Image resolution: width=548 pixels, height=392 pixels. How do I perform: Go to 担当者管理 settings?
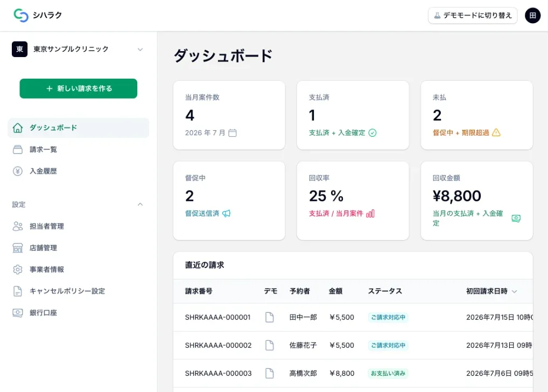(x=78, y=226)
